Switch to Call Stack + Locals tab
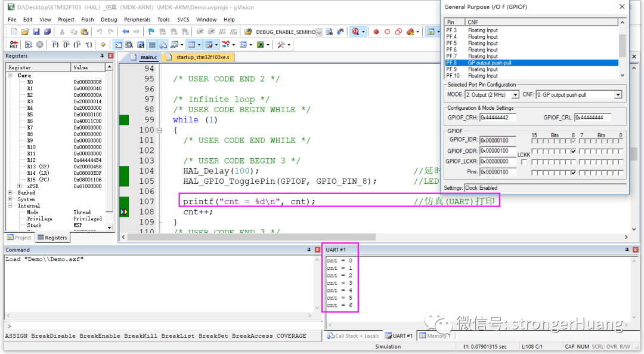 (x=353, y=336)
